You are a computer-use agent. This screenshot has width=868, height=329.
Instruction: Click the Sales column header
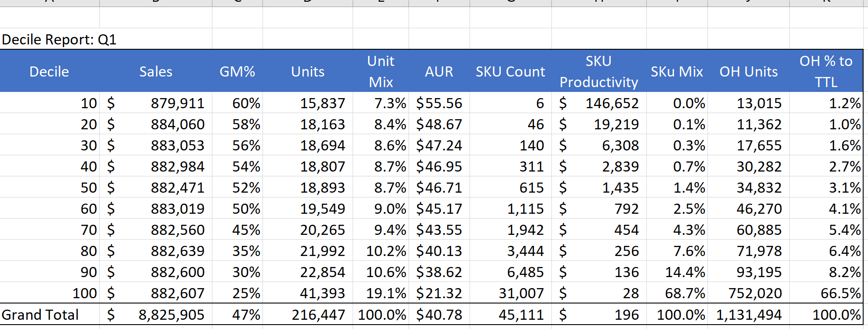click(x=156, y=71)
